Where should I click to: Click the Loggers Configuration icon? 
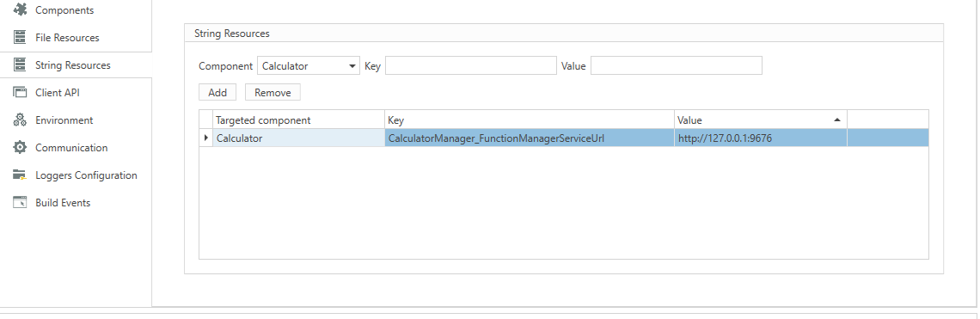[x=20, y=175]
